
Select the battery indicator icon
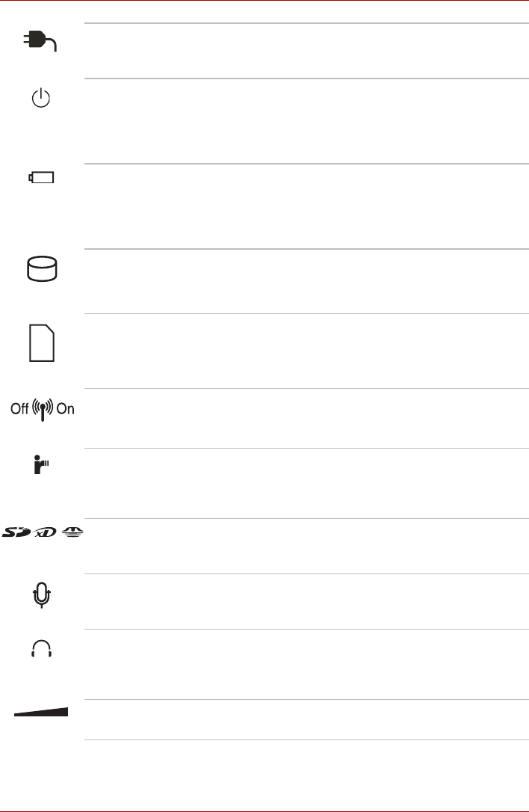[x=41, y=178]
